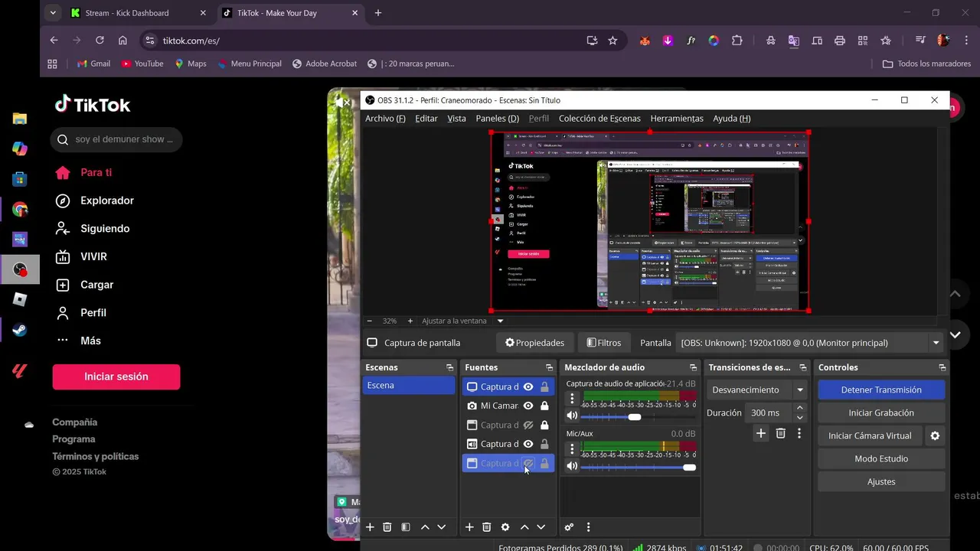980x551 pixels.
Task: Reload the TikTok page in Chrome
Action: coord(100,41)
